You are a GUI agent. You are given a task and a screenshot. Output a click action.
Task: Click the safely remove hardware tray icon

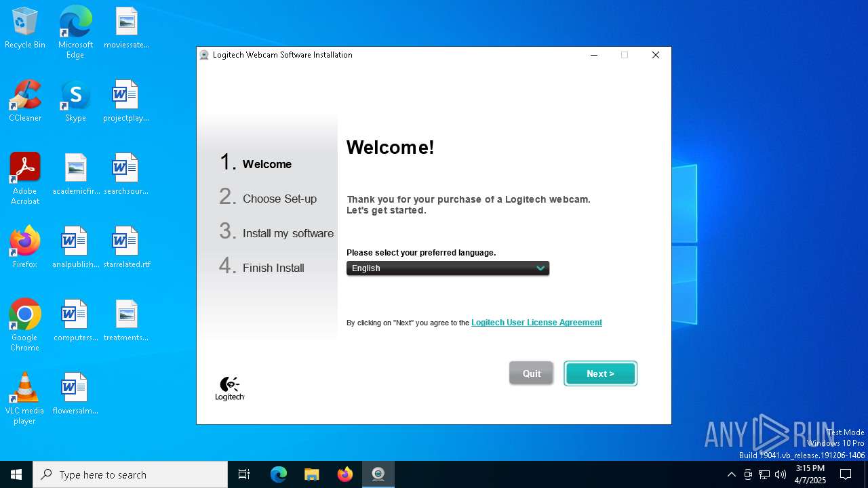point(748,474)
